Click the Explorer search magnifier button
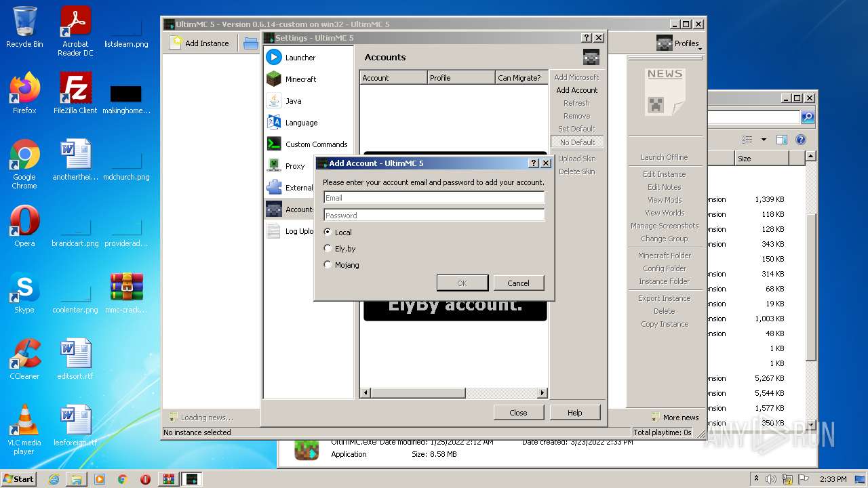Screen dimensions: 868x488 807,117
